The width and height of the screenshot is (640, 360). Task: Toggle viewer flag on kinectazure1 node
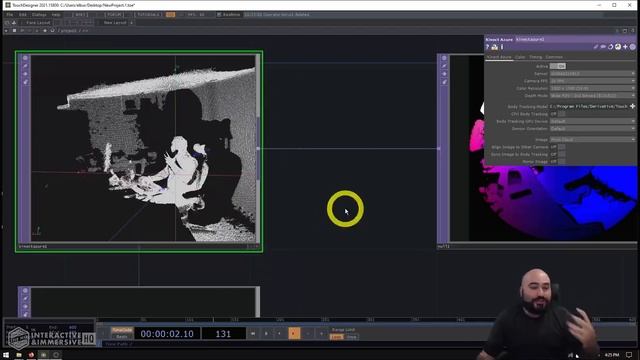(25, 58)
